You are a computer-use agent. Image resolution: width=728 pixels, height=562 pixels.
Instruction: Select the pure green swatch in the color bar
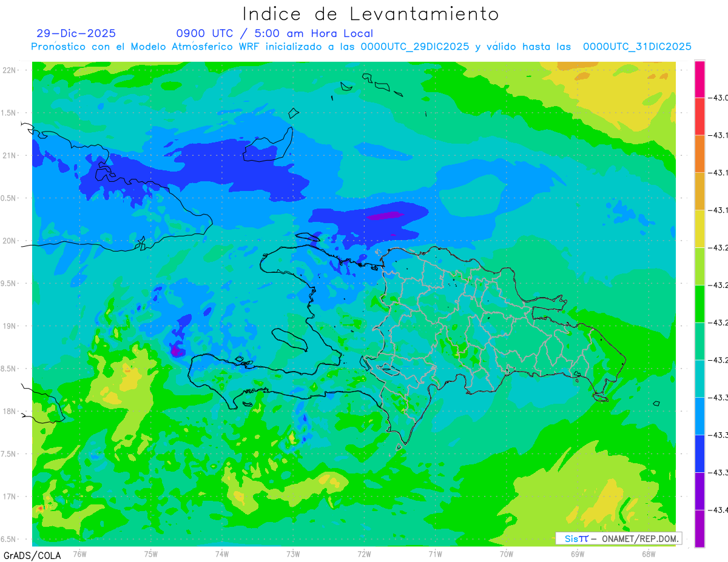(x=699, y=304)
